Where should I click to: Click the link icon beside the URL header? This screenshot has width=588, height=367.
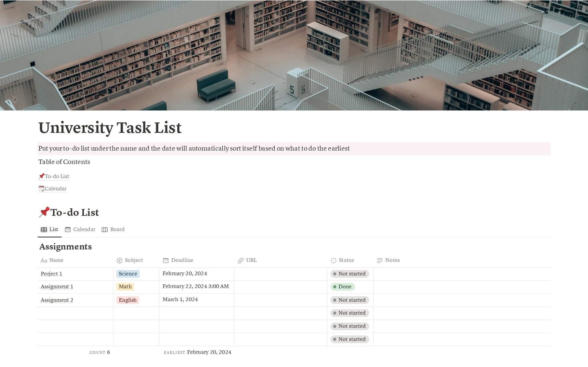tap(241, 260)
